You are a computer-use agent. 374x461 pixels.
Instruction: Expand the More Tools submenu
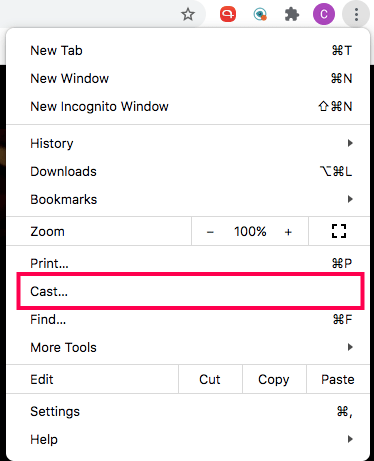(x=188, y=347)
